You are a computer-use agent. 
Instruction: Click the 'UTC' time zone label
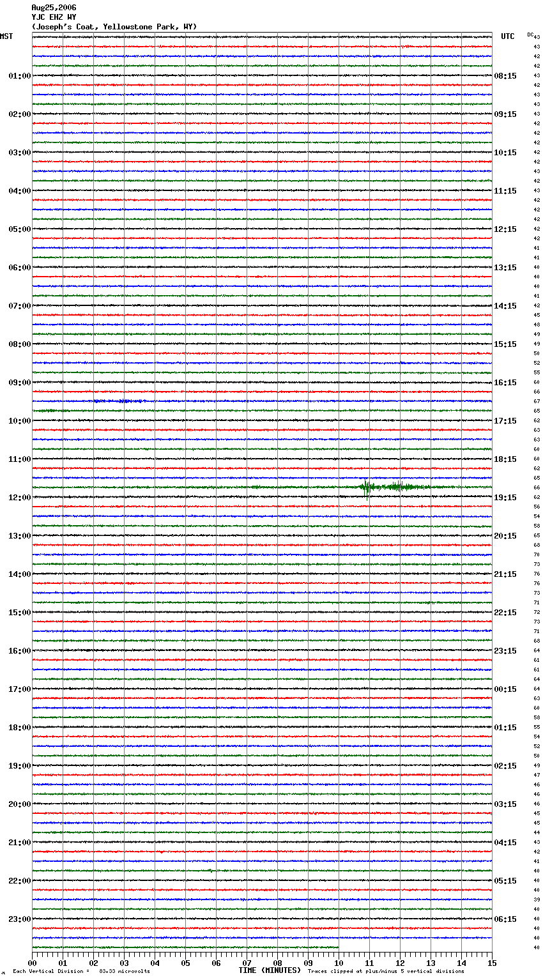click(508, 36)
